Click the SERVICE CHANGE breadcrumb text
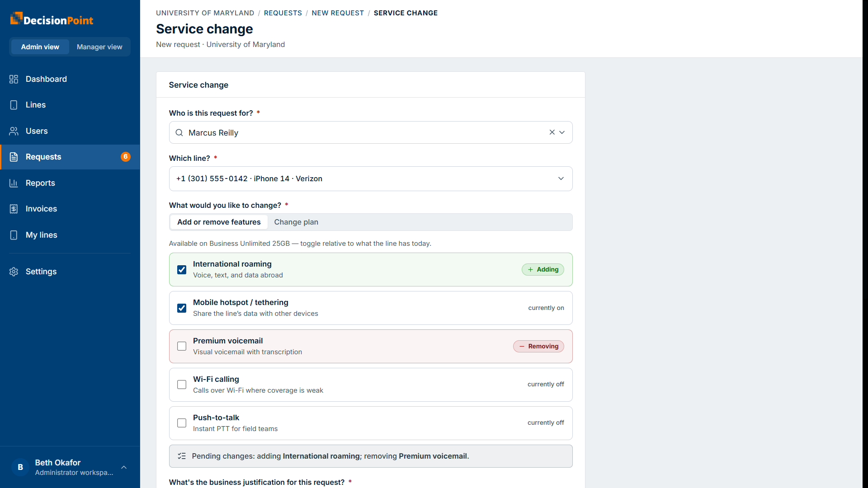The image size is (868, 488). point(406,13)
